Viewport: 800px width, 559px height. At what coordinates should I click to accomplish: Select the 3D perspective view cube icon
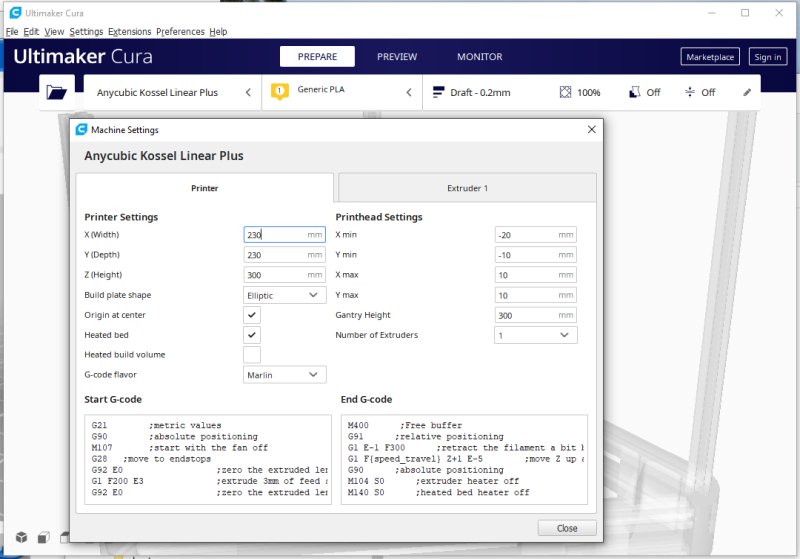pyautogui.click(x=21, y=537)
